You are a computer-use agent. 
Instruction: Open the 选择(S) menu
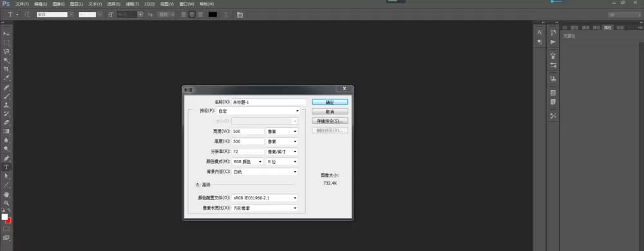pos(113,4)
